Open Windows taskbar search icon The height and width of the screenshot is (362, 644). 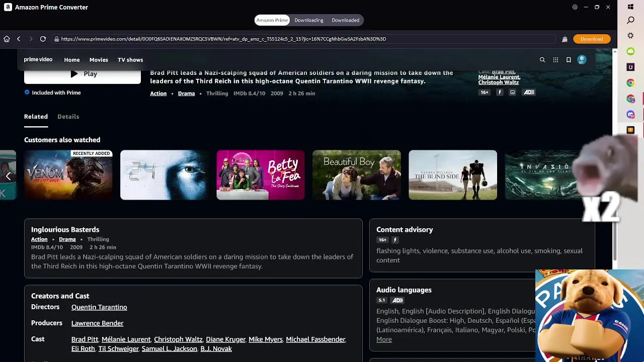(x=630, y=20)
